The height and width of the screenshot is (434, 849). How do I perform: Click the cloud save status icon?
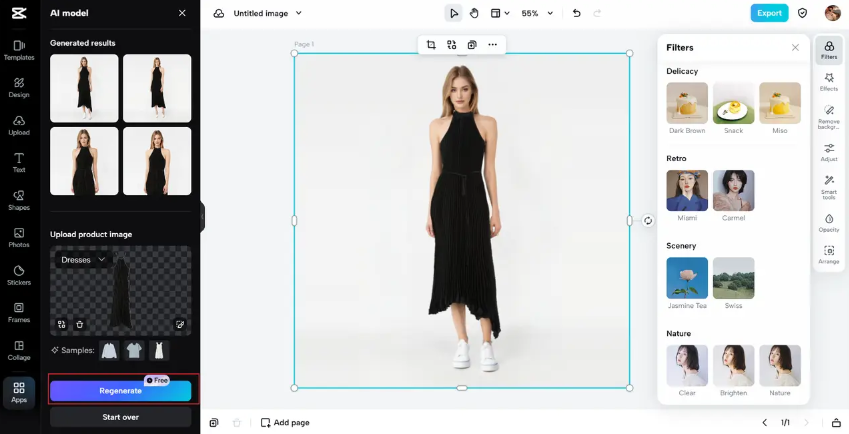click(219, 14)
